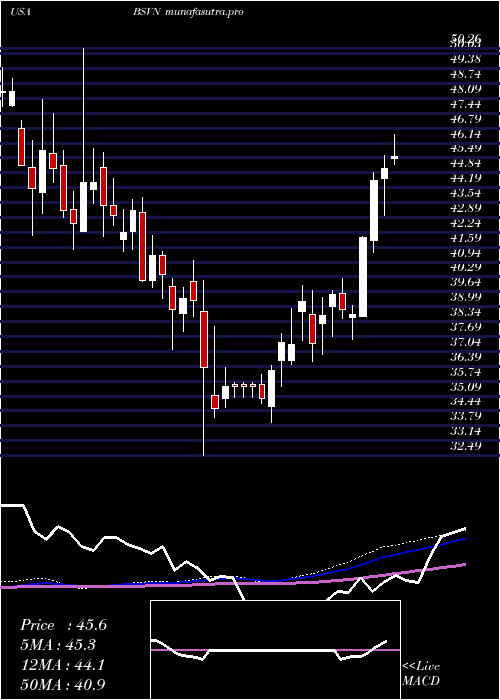Click the <<Live MACD label

click(x=421, y=674)
